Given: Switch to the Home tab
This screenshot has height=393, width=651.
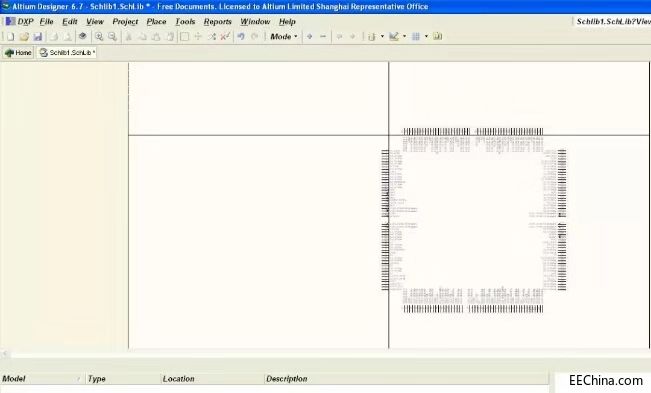Looking at the screenshot, I should (x=18, y=53).
